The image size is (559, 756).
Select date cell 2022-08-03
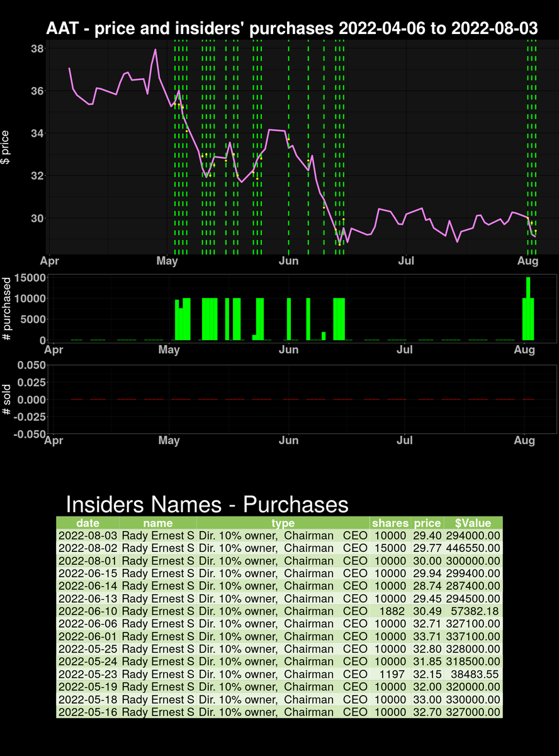pos(88,535)
